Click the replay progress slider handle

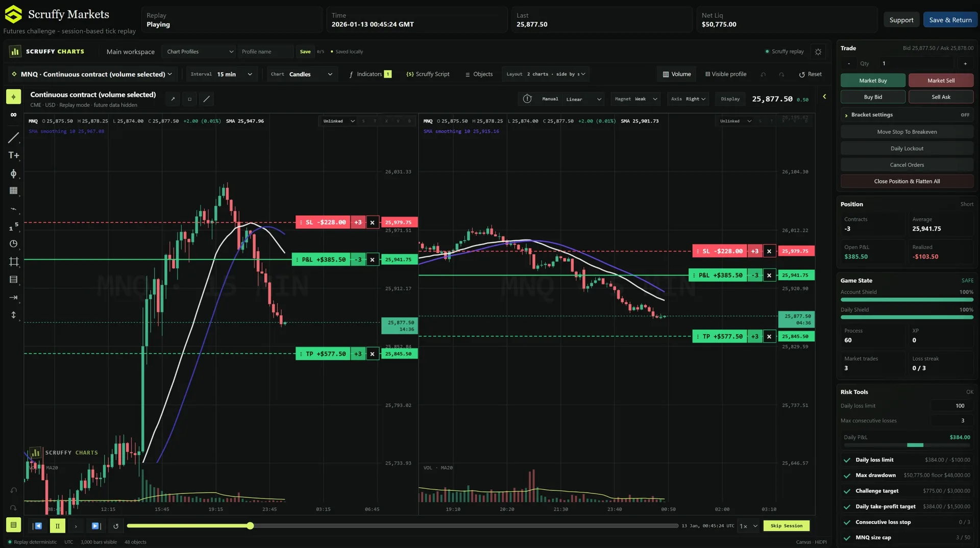(x=250, y=526)
